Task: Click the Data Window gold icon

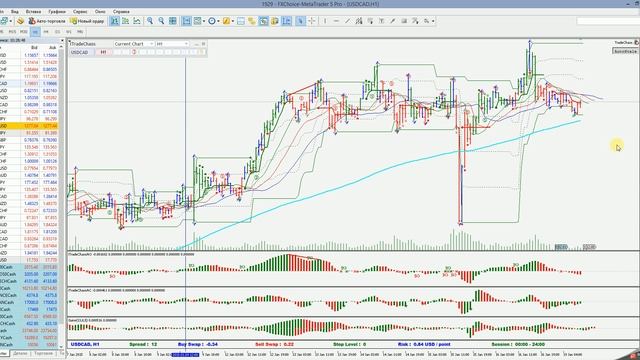Action: tap(252, 21)
